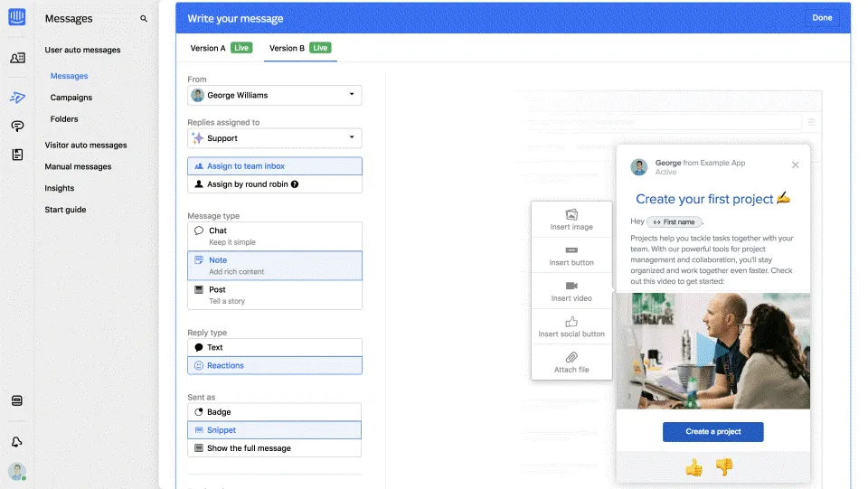Image resolution: width=868 pixels, height=489 pixels.
Task: Open the notifications bell icon
Action: click(16, 441)
